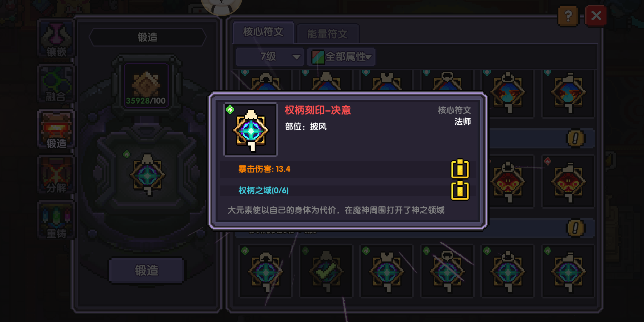Open the 分解 decompose sidebar icon
Screen dimensions: 644x322
(x=56, y=175)
